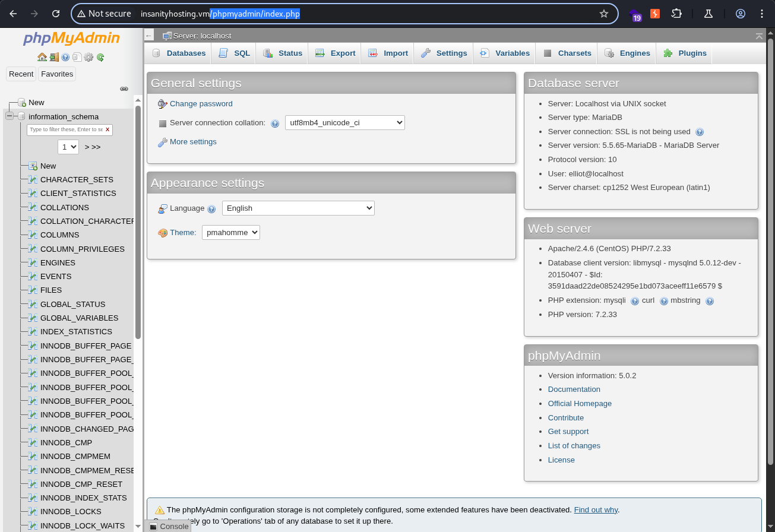Open browser three-dot menu
Viewport: 775px width, 532px height.
pyautogui.click(x=762, y=14)
